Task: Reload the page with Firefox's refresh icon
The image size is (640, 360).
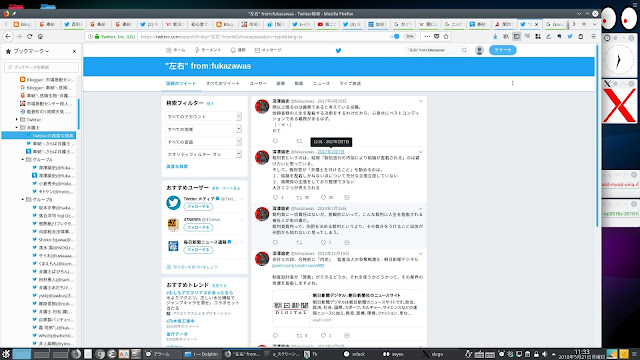Action: 29,36
